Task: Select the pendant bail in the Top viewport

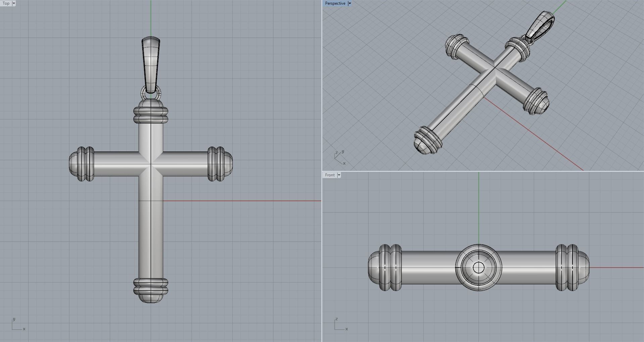Action: click(151, 65)
